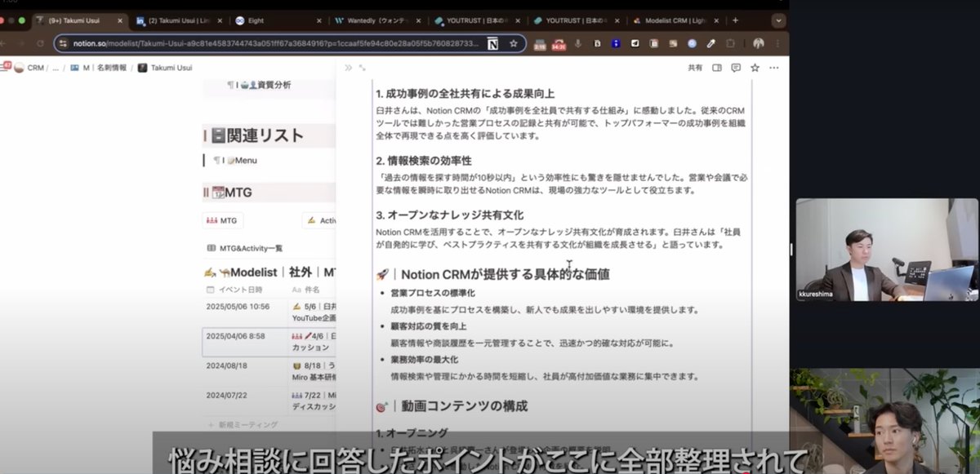Open Notion side peek double-chevron icon
The image size is (980, 474).
[348, 68]
